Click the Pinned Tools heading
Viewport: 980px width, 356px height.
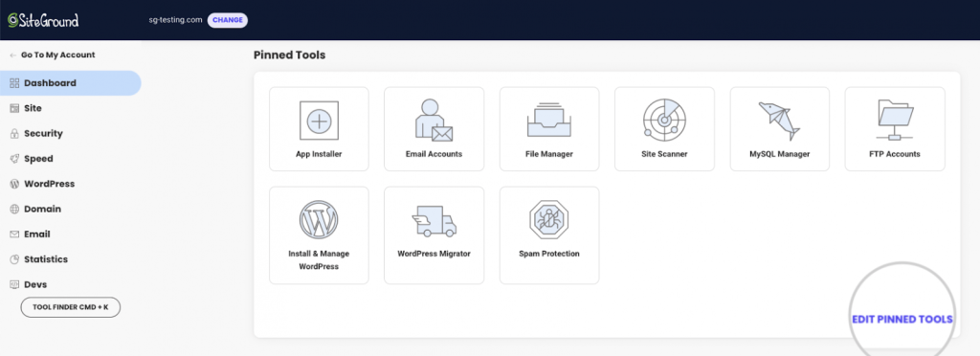[289, 55]
